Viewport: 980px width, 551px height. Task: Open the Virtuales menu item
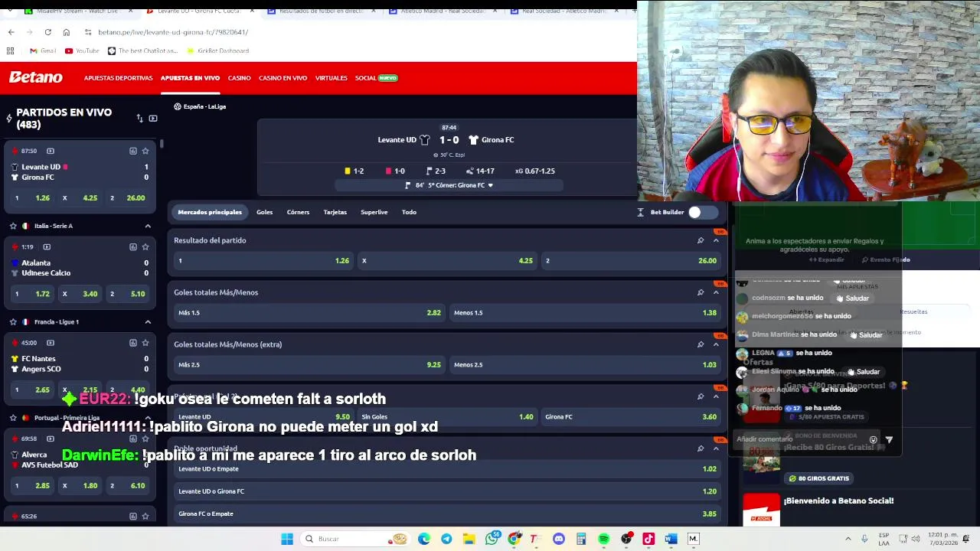[x=331, y=78]
